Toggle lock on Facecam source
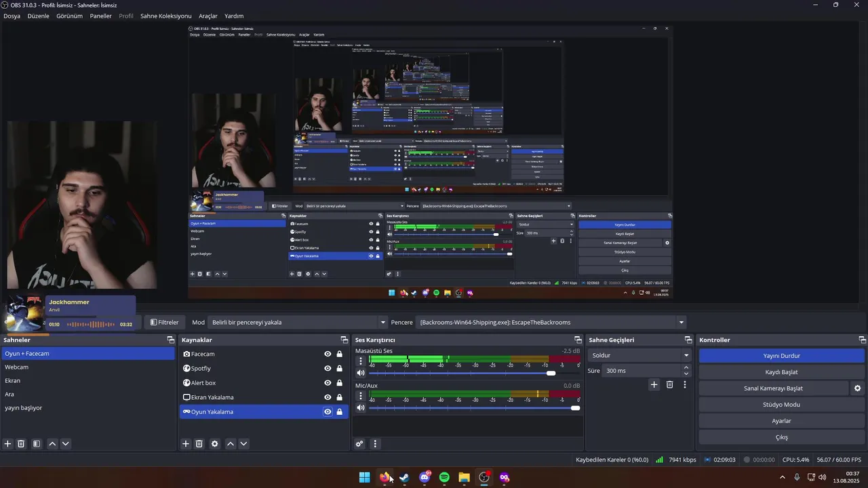The height and width of the screenshot is (488, 868). [x=339, y=354]
